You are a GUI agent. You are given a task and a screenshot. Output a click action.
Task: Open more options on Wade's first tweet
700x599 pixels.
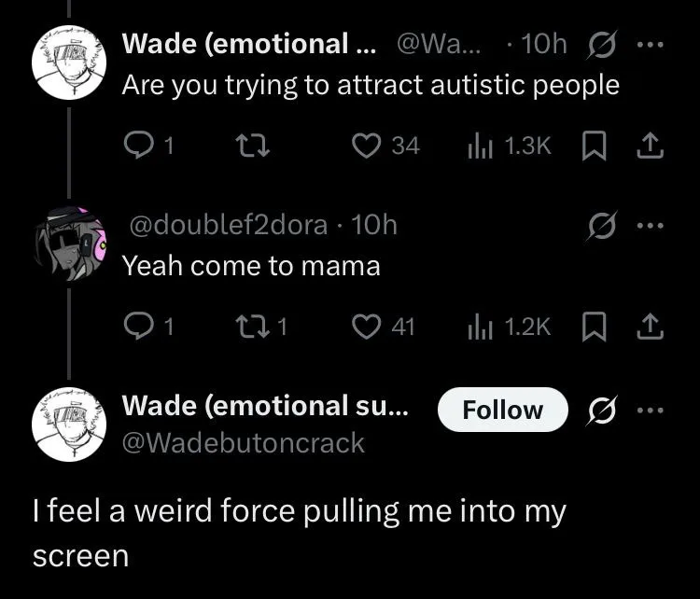pos(650,45)
